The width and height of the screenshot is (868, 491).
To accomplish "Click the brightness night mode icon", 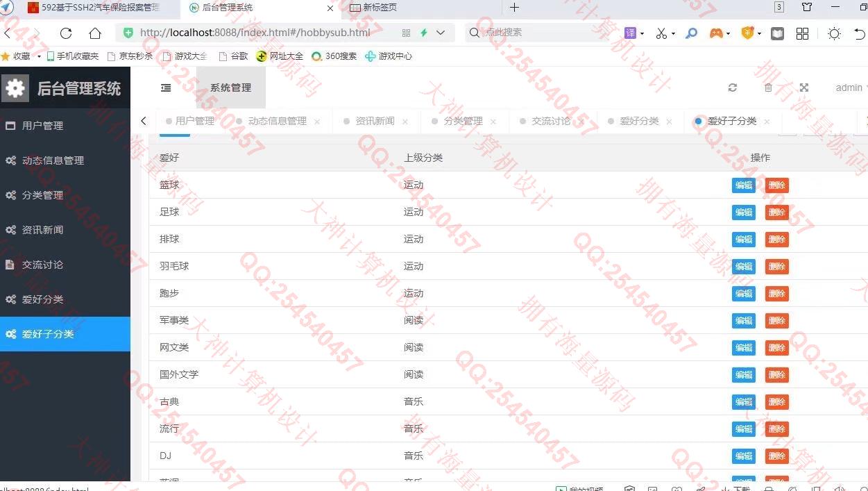I will click(x=834, y=33).
